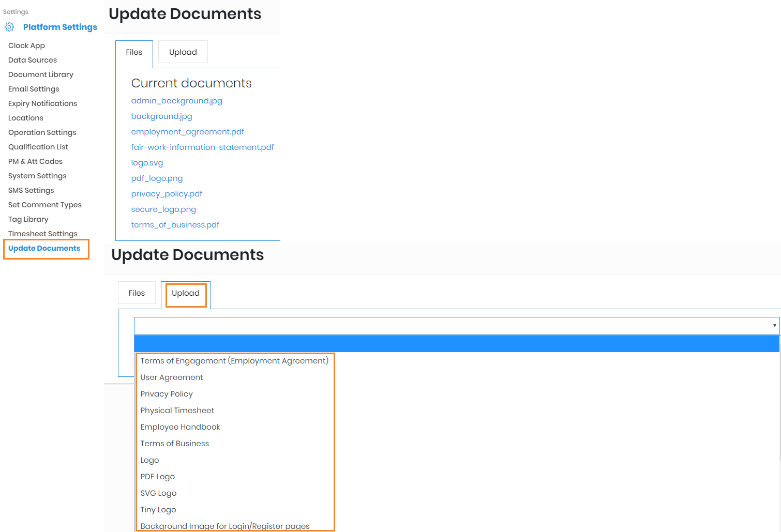Image resolution: width=781 pixels, height=532 pixels.
Task: Select Privacy Policy from dropdown list
Action: [x=167, y=394]
